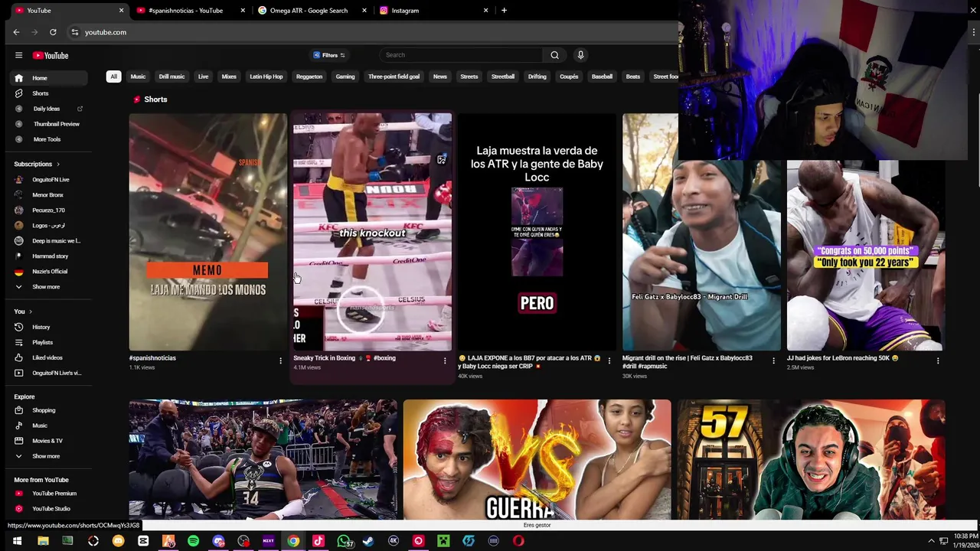
Task: Open OnguitoFN Live subscription channel
Action: 49,179
